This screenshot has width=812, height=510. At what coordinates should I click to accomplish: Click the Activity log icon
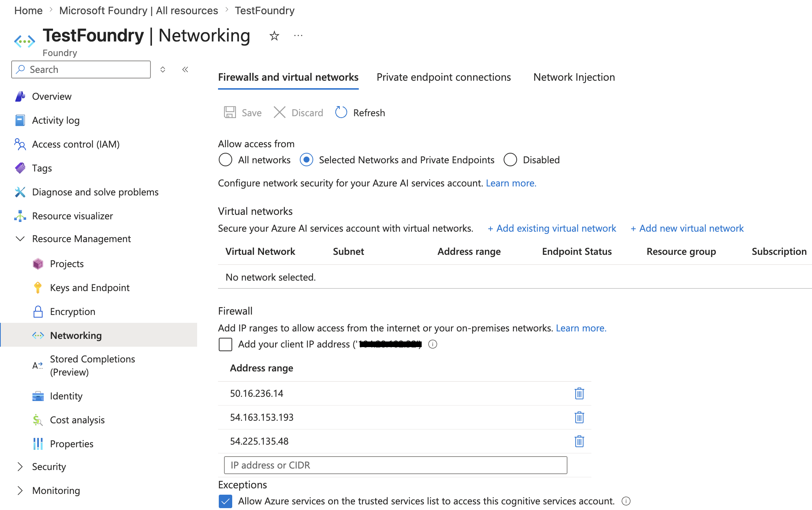click(x=20, y=120)
